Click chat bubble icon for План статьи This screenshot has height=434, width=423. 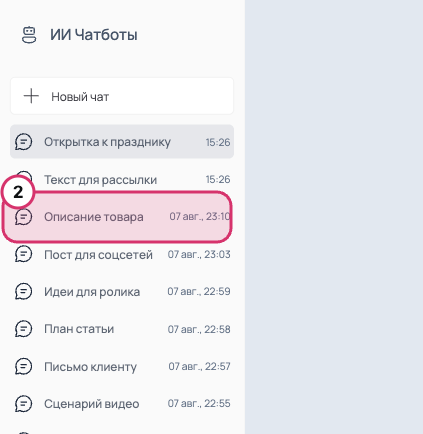(23, 329)
